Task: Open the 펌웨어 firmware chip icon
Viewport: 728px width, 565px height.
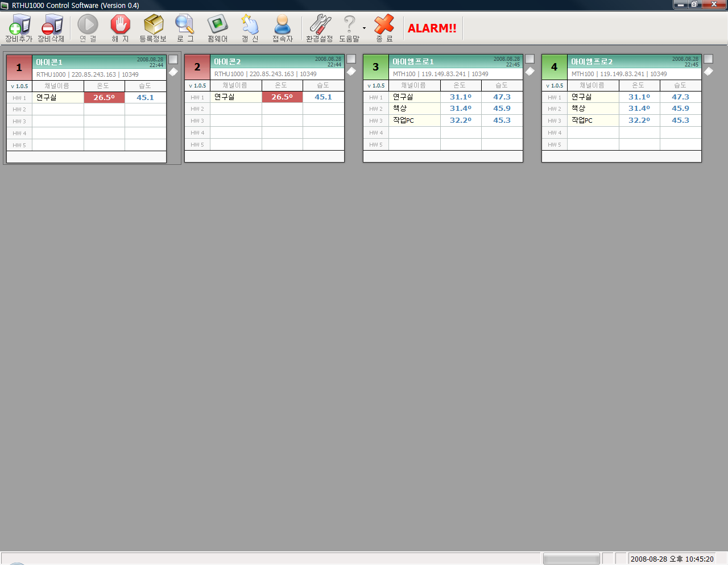Action: pos(217,28)
